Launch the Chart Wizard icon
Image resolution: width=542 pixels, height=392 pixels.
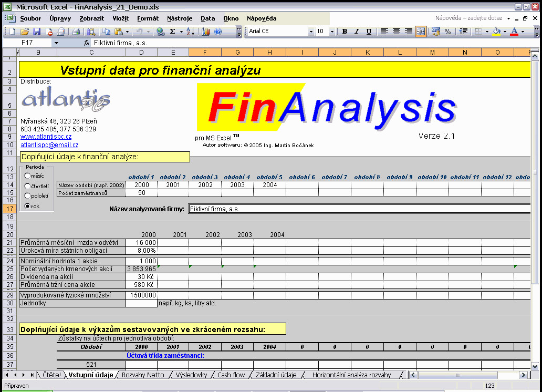tap(206, 32)
